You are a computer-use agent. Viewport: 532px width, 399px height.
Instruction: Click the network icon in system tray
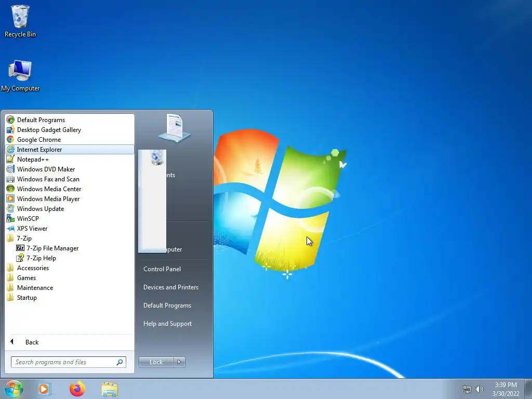point(467,389)
